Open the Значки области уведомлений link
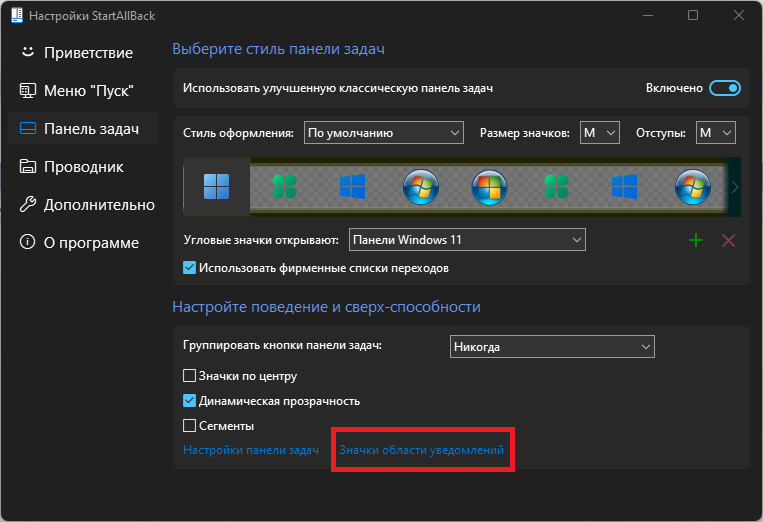Image resolution: width=763 pixels, height=522 pixels. [421, 450]
